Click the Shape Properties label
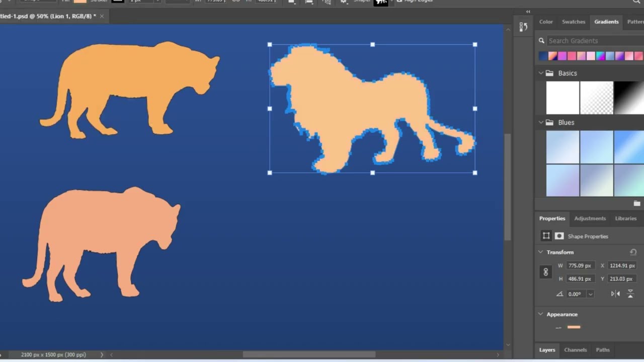The width and height of the screenshot is (644, 362). [x=588, y=236]
